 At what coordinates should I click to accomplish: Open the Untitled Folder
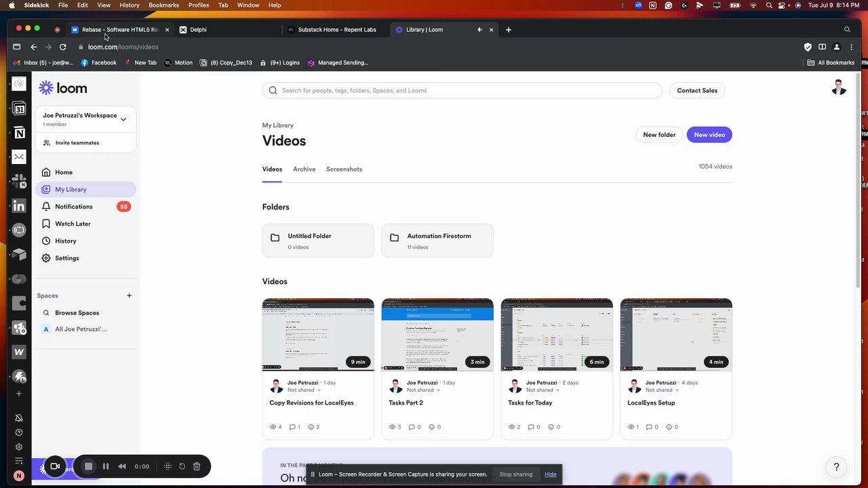tap(318, 241)
